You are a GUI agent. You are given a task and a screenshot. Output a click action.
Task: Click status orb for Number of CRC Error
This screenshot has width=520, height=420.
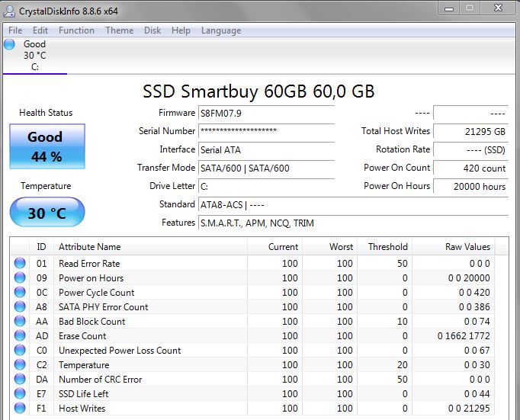coord(20,380)
